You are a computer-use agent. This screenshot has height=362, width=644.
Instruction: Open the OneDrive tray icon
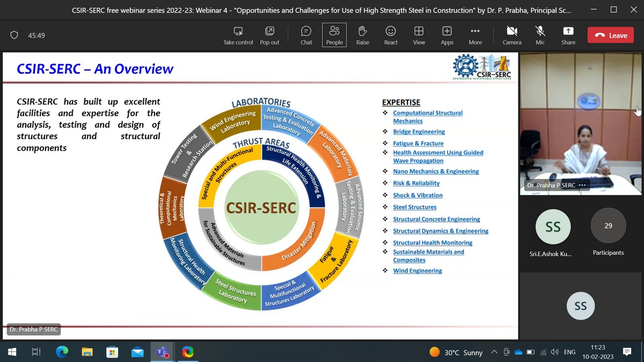click(x=518, y=352)
